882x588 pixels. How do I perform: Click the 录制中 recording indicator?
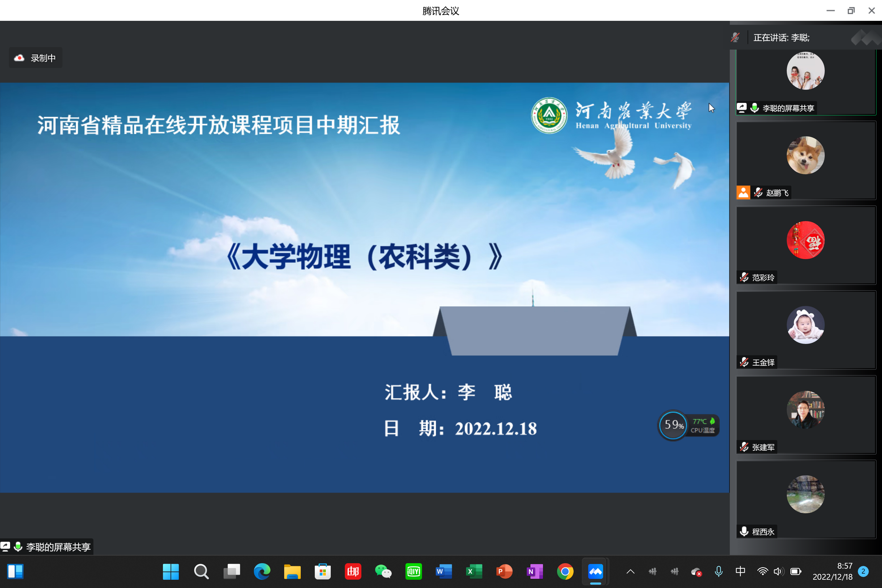36,58
